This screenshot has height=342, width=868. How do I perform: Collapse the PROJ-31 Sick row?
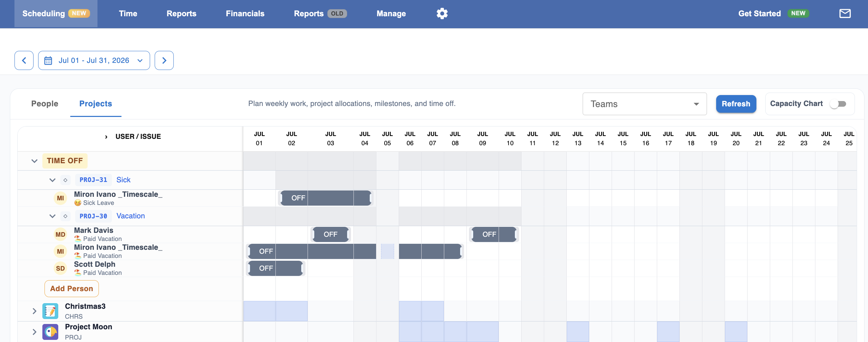[x=52, y=180]
